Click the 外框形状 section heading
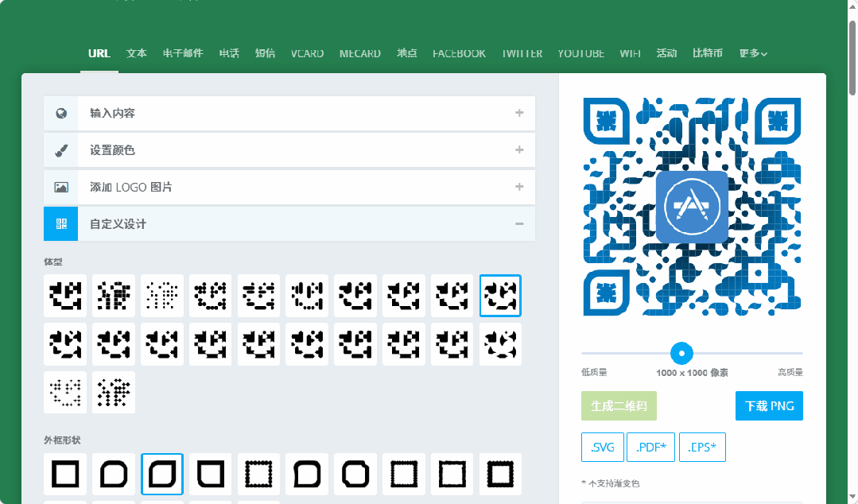Viewport: 858px width, 504px height. click(62, 440)
